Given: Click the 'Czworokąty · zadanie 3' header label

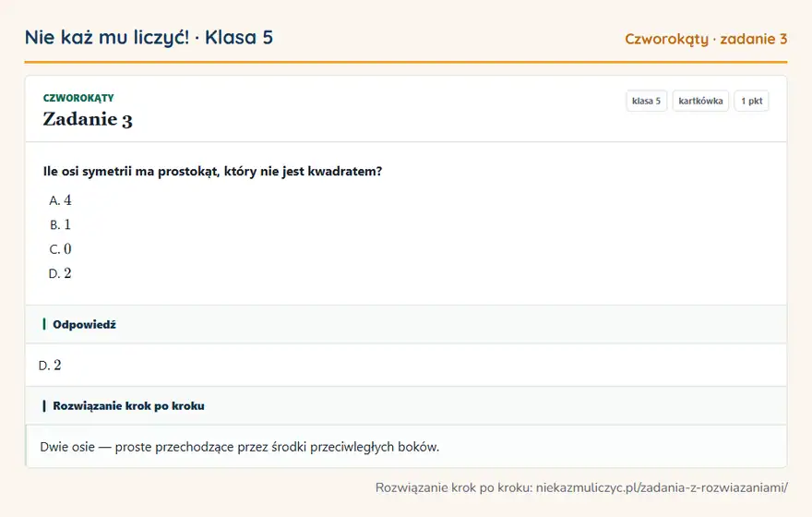Looking at the screenshot, I should [x=706, y=39].
